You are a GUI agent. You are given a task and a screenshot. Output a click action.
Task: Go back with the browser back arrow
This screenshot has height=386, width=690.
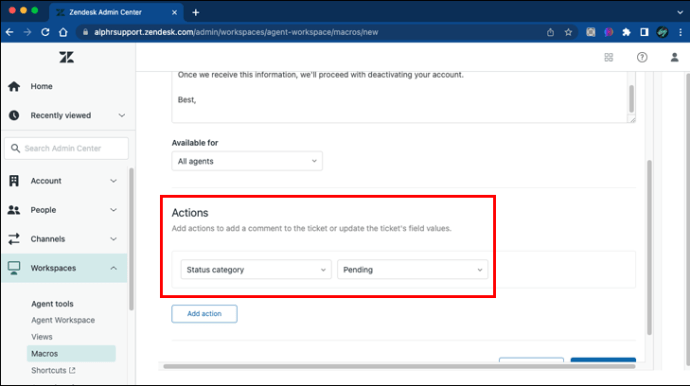pos(10,32)
